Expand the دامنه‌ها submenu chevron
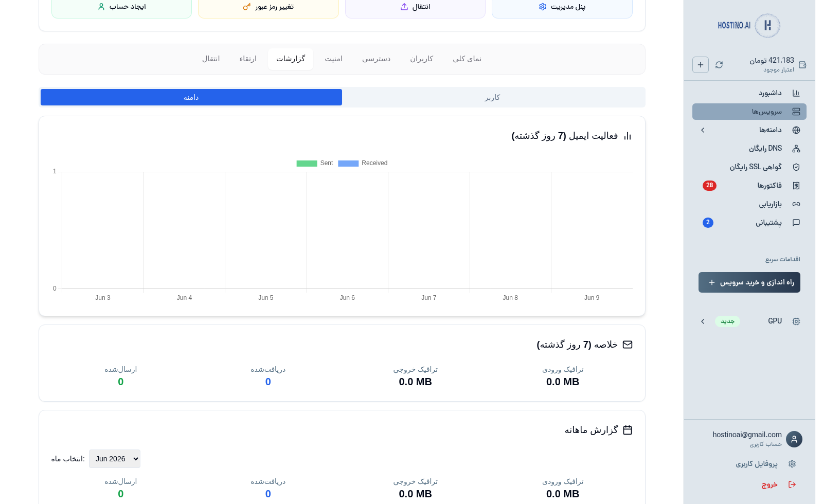This screenshot has height=504, width=823. click(x=703, y=130)
